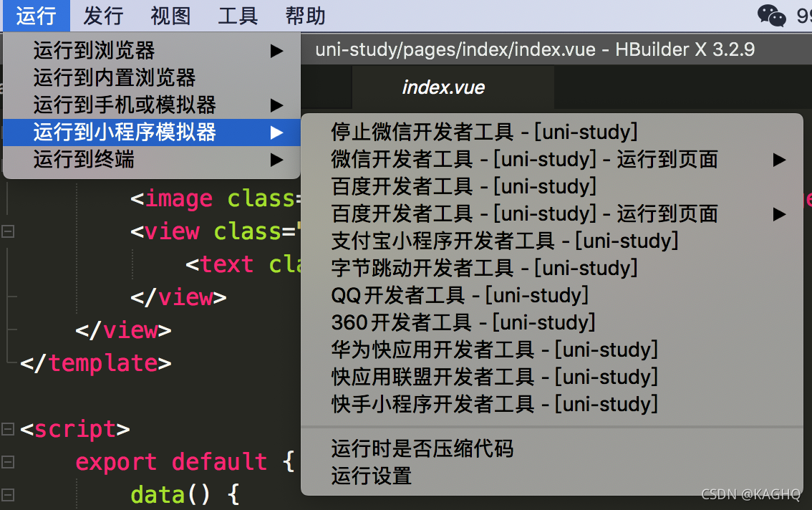812x510 pixels.
Task: Expand arrow next to 运行到终端
Action: (x=276, y=160)
